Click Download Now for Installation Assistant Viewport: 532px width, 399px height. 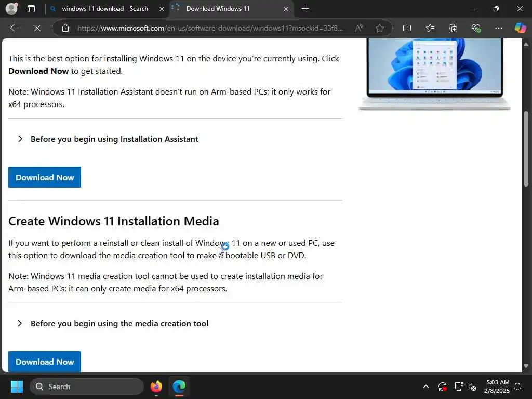point(45,177)
